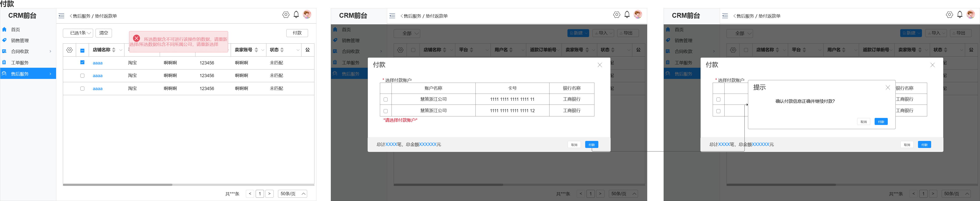Sort by 卖家账号 on the error-toast screen
The width and height of the screenshot is (980, 201).
point(256,50)
